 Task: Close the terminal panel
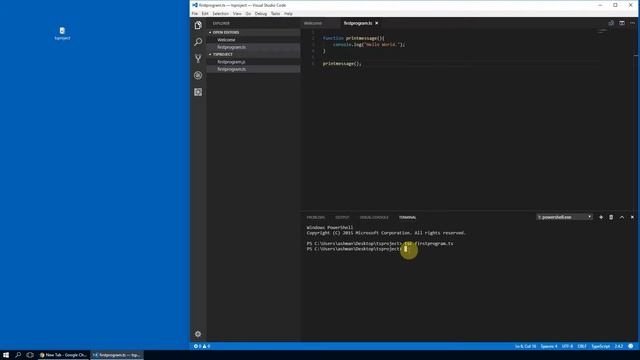click(632, 217)
